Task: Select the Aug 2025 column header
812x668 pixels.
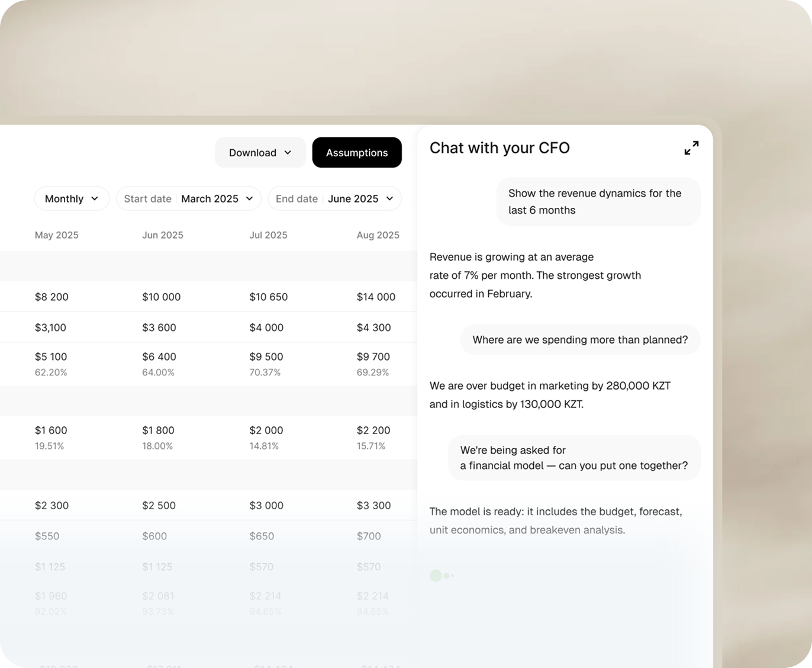Action: click(x=378, y=235)
